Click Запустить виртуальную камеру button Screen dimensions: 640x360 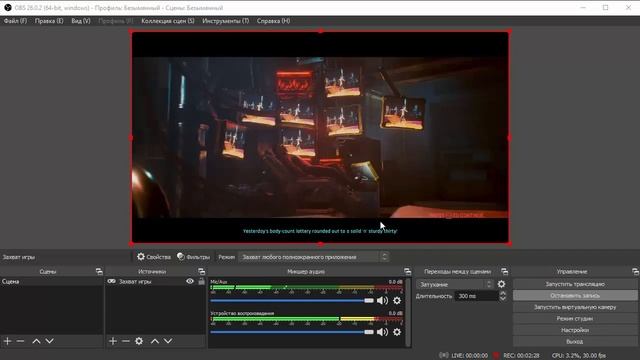tap(575, 307)
